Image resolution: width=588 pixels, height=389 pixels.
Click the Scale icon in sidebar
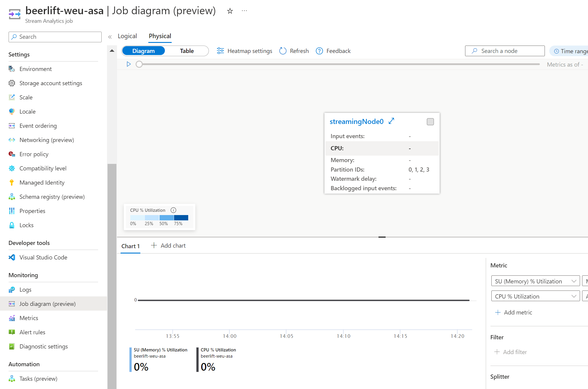12,97
